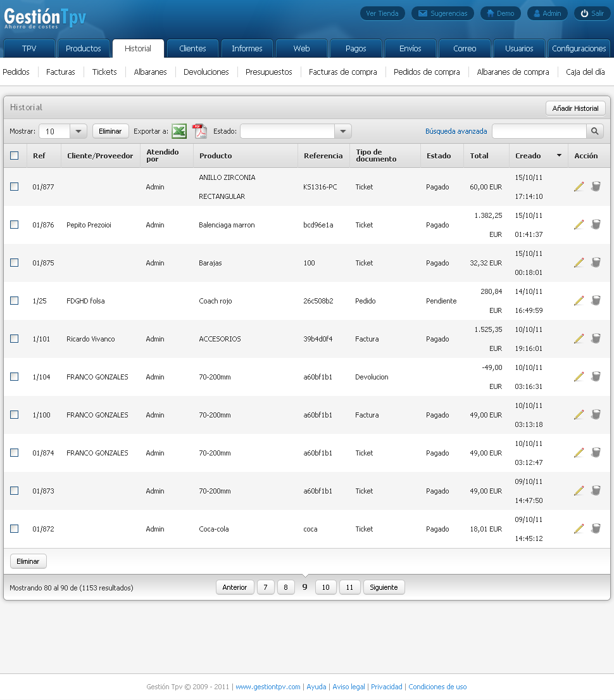Delete row 1/100 with trash icon
This screenshot has height=700, width=614.
click(x=596, y=414)
